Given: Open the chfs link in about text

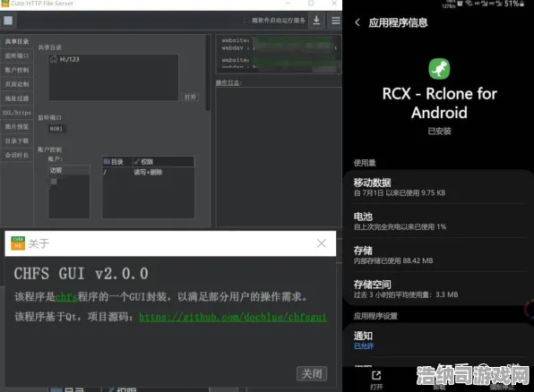Looking at the screenshot, I should [x=66, y=297].
